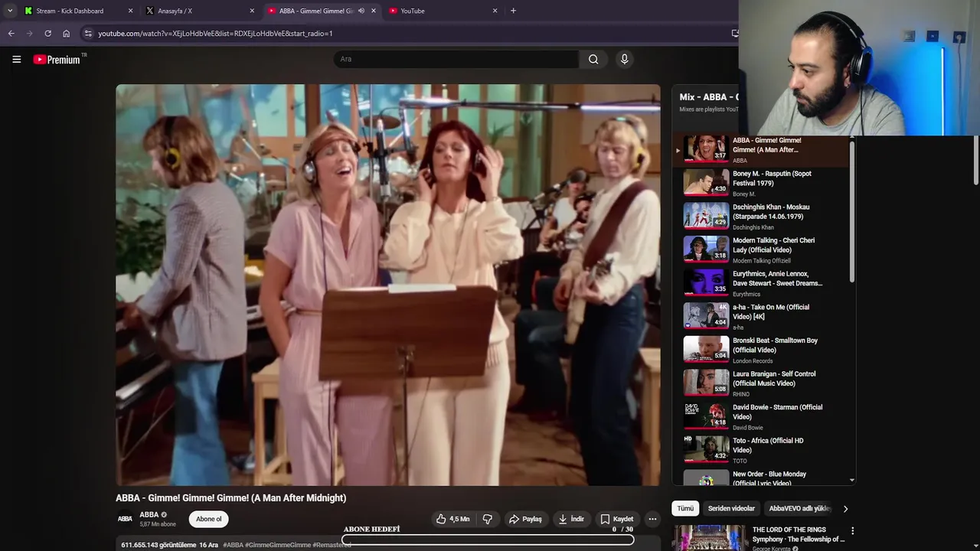Open options for Lord of the Rings video
Image resolution: width=980 pixels, height=551 pixels.
tap(852, 531)
